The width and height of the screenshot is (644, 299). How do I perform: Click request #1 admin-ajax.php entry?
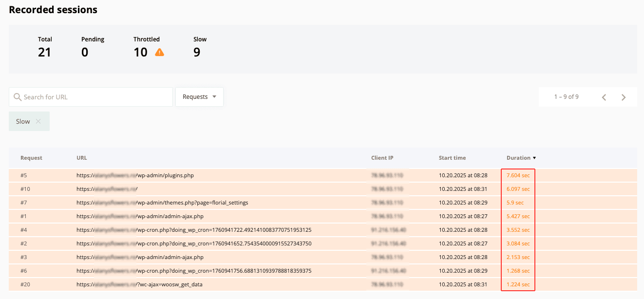[140, 216]
